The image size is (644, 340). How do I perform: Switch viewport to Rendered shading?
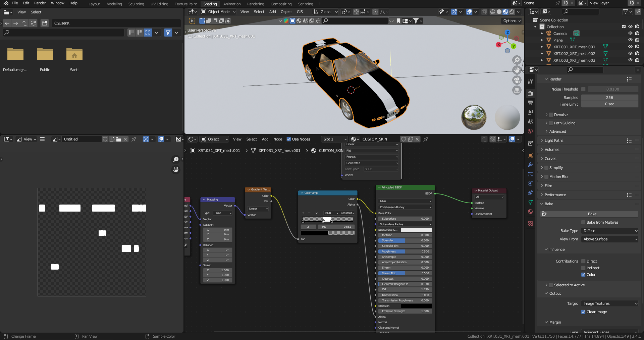(x=512, y=12)
